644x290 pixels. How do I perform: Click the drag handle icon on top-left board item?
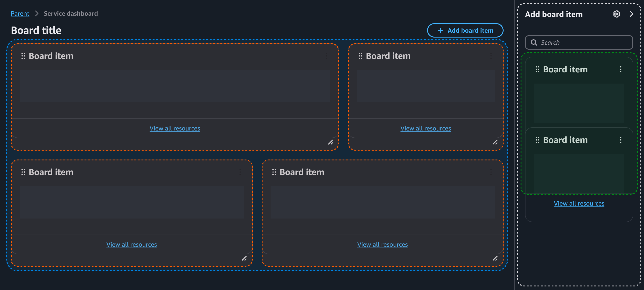[x=23, y=55]
